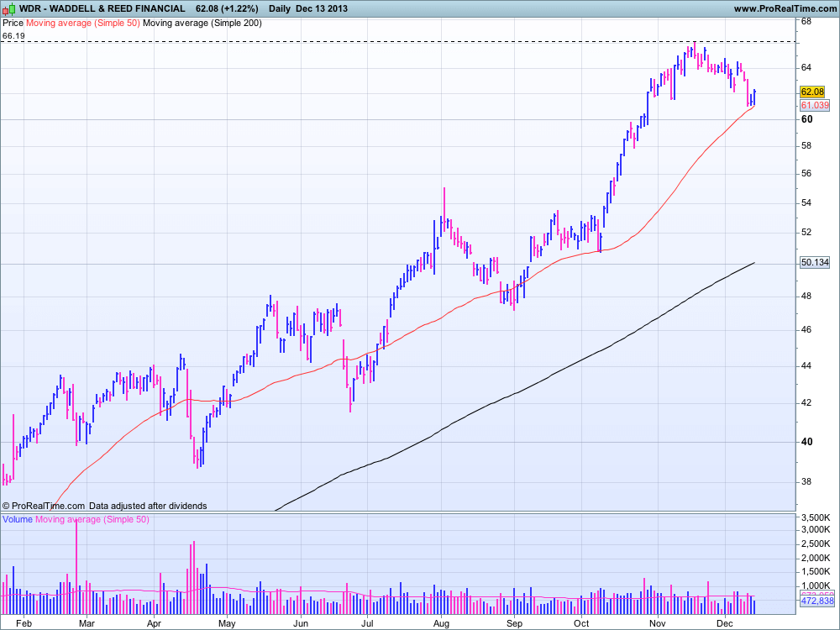Click the Volume panel label
The image size is (840, 630).
[18, 519]
